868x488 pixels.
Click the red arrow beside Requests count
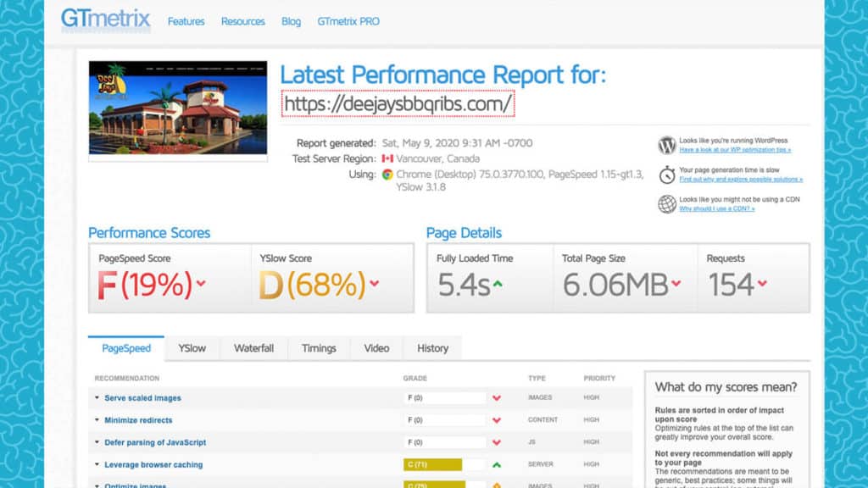point(762,284)
